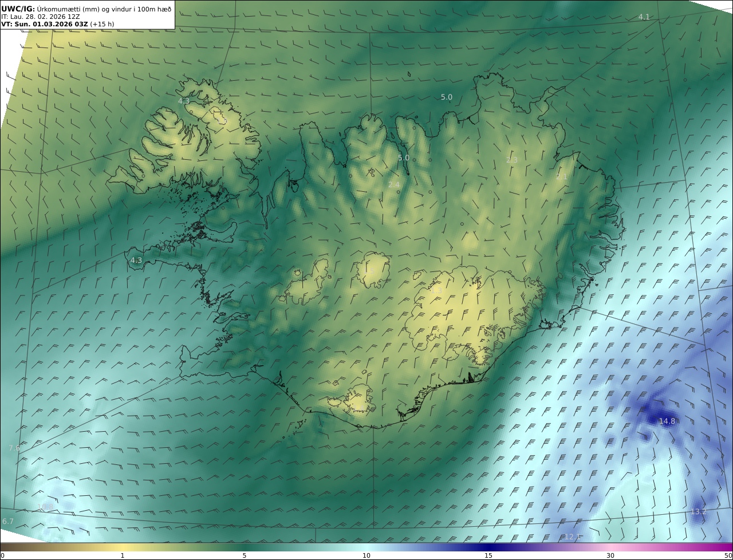Image resolution: width=733 pixels, height=560 pixels.
Task: Click the 13.2 precipitation value
Action: point(698,511)
